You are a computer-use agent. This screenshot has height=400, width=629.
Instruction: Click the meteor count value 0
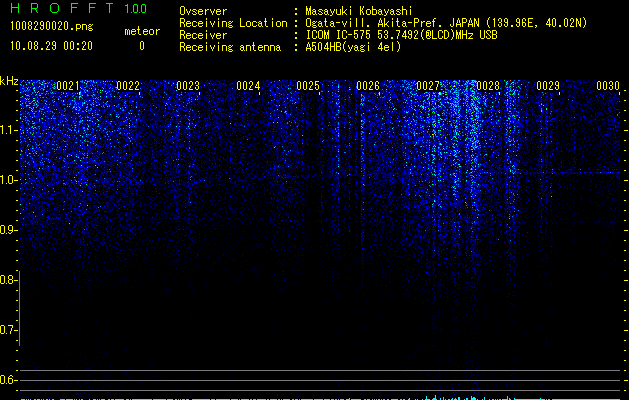coord(142,46)
